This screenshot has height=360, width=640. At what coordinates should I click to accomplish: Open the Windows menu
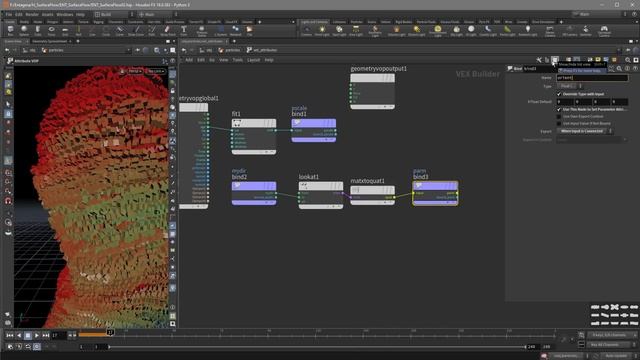click(x=64, y=14)
